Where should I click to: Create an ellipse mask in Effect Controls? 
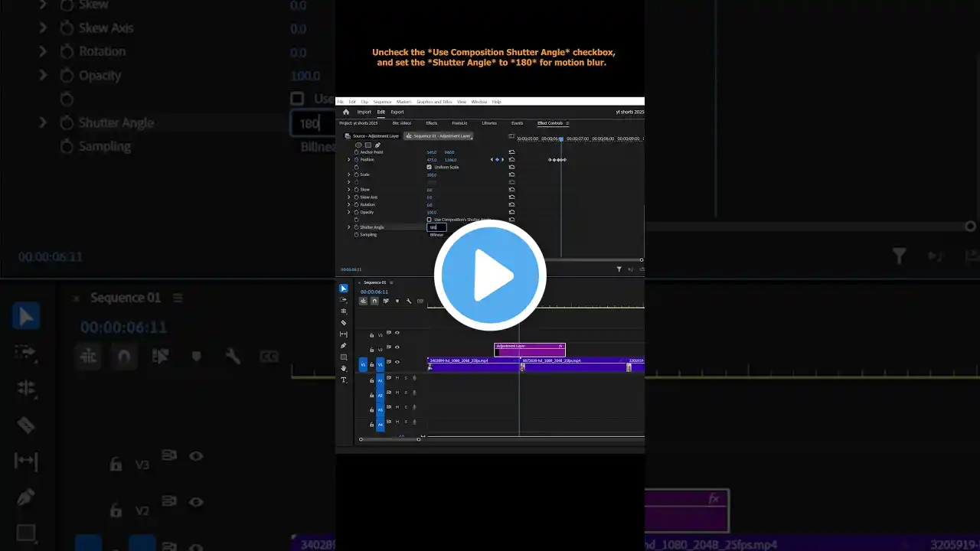(358, 145)
